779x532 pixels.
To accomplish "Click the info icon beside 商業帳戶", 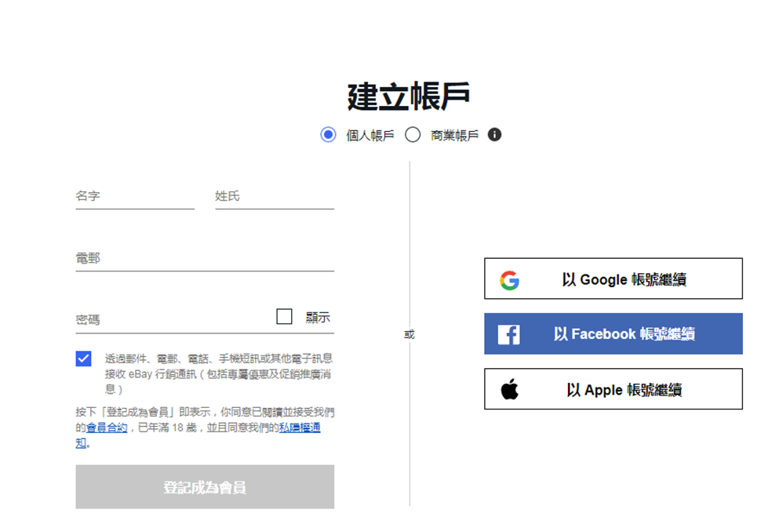I will pyautogui.click(x=494, y=135).
